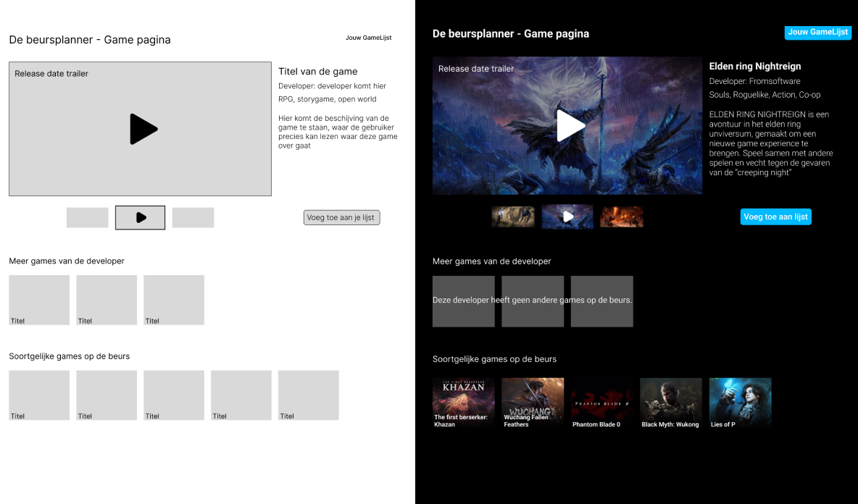Open the third placeholder thumbnail in the wireframe carousel
This screenshot has height=504, width=858.
click(x=193, y=217)
